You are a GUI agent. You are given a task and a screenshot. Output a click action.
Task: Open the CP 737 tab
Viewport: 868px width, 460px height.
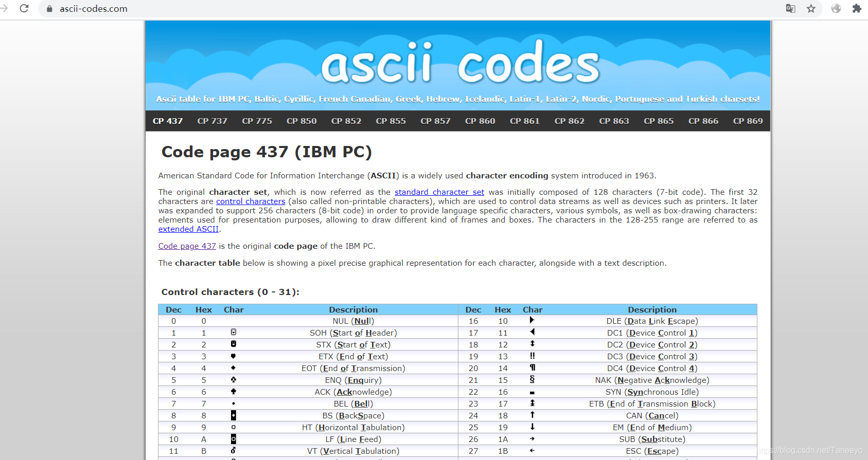pos(212,121)
